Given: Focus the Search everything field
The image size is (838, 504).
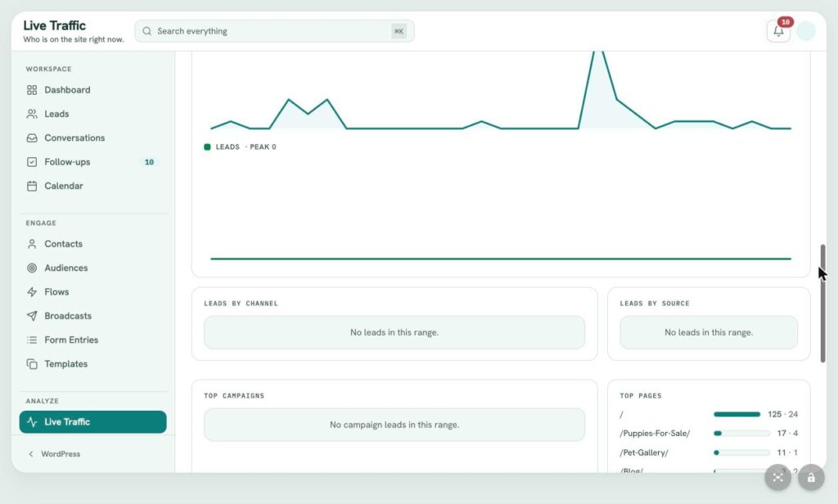Looking at the screenshot, I should point(274,31).
